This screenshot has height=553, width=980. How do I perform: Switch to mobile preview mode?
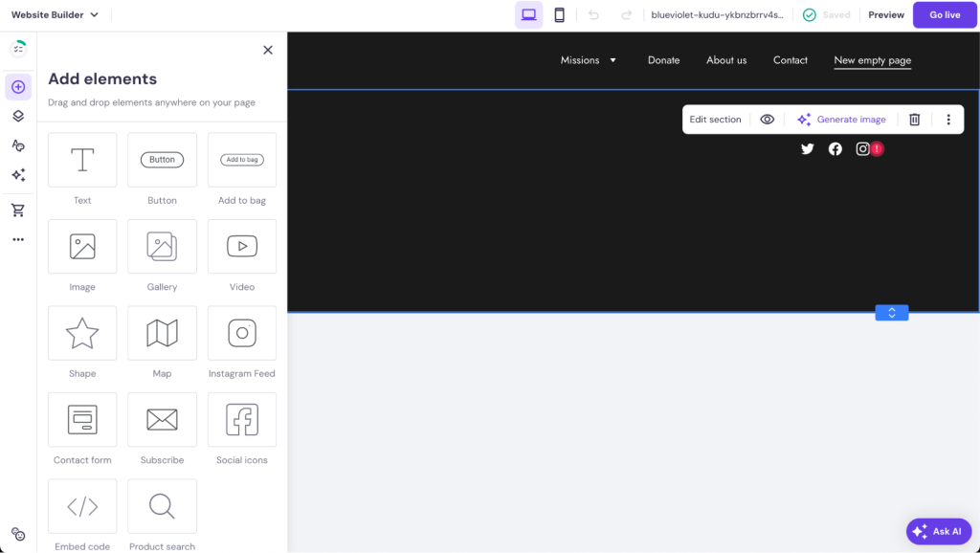point(558,14)
